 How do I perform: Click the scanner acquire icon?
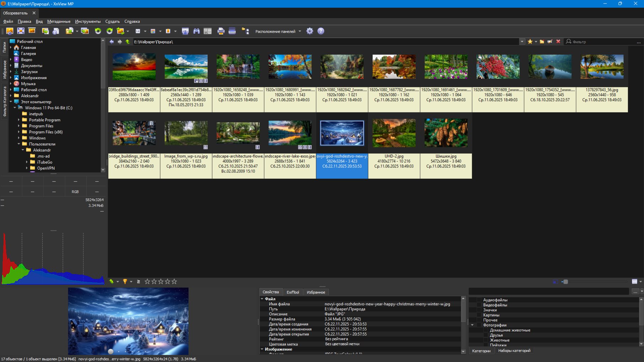(232, 31)
